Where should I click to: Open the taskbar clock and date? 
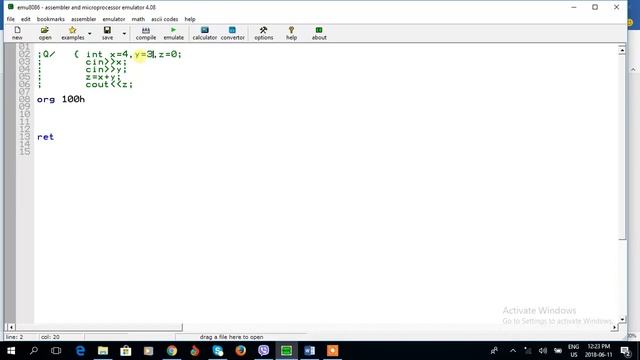click(600, 351)
